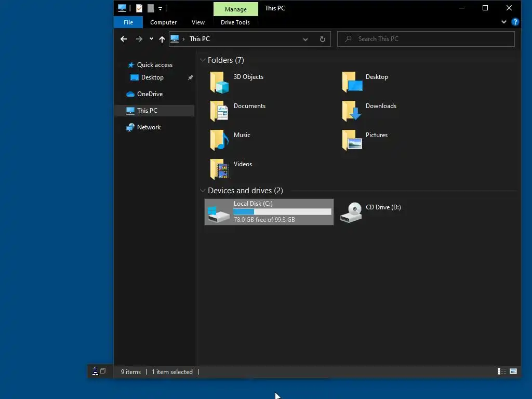This screenshot has width=532, height=399.
Task: Select the Desktop folder in Folders group
Action: [352, 83]
